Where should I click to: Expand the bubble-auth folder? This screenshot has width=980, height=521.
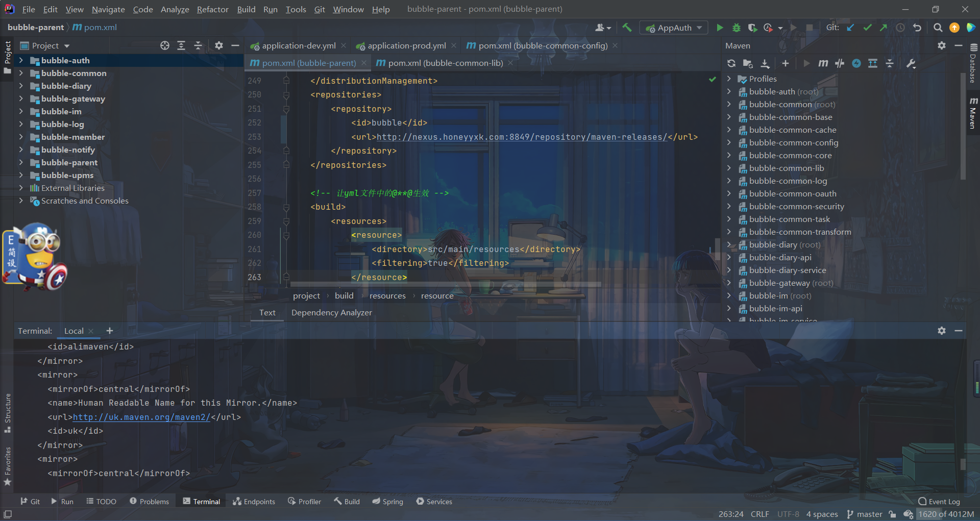click(21, 60)
